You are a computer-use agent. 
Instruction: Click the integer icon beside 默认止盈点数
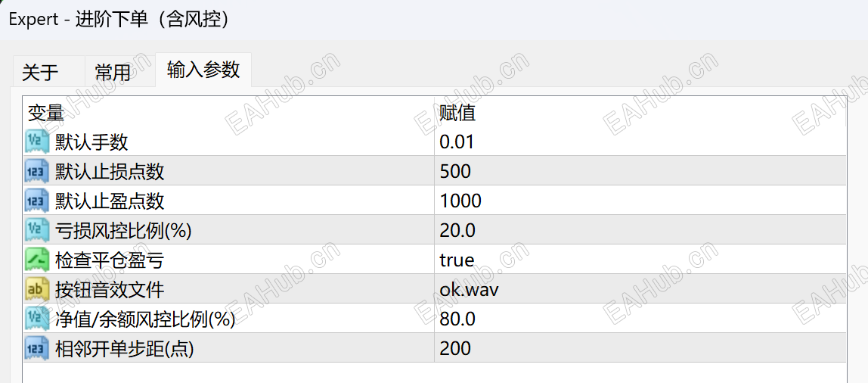(x=37, y=201)
